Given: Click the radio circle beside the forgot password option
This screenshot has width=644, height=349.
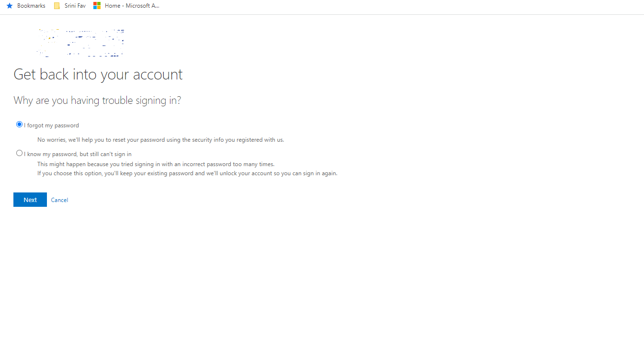Looking at the screenshot, I should (x=19, y=124).
